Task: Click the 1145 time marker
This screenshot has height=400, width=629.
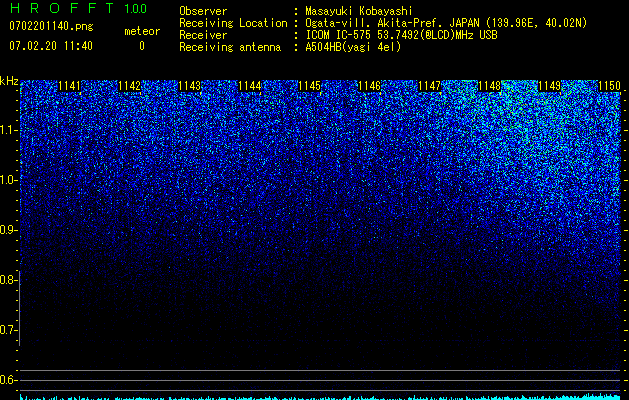Action: click(310, 86)
